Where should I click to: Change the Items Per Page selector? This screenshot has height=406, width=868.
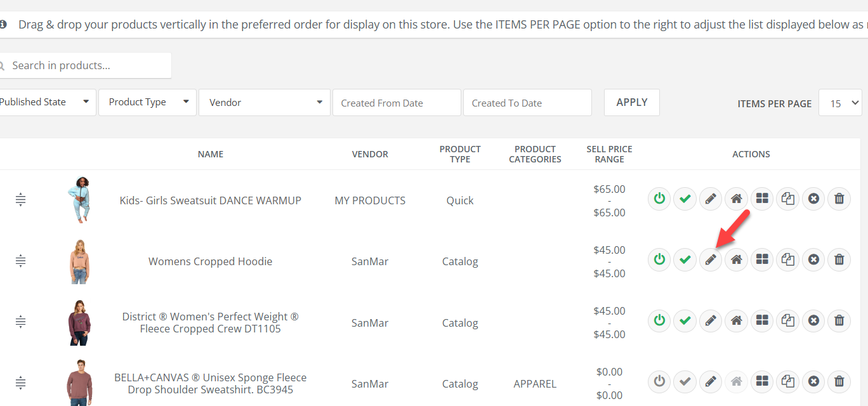[x=840, y=103]
